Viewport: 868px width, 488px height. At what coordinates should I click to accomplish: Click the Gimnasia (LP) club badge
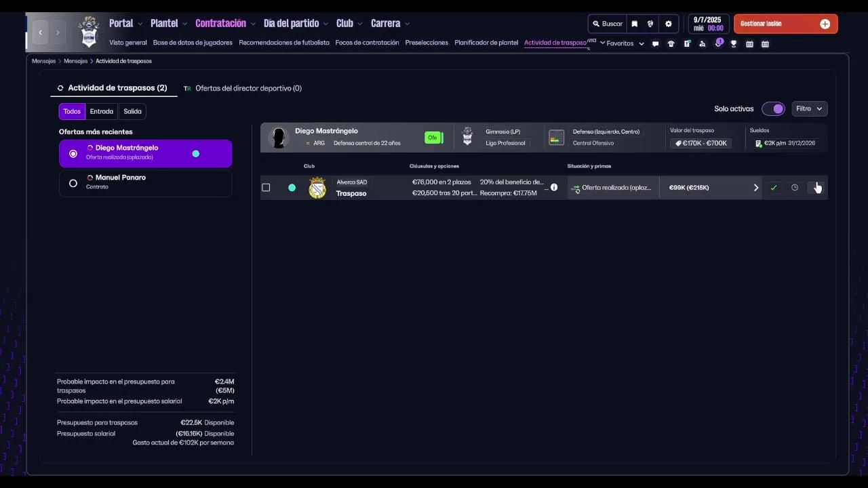click(467, 136)
